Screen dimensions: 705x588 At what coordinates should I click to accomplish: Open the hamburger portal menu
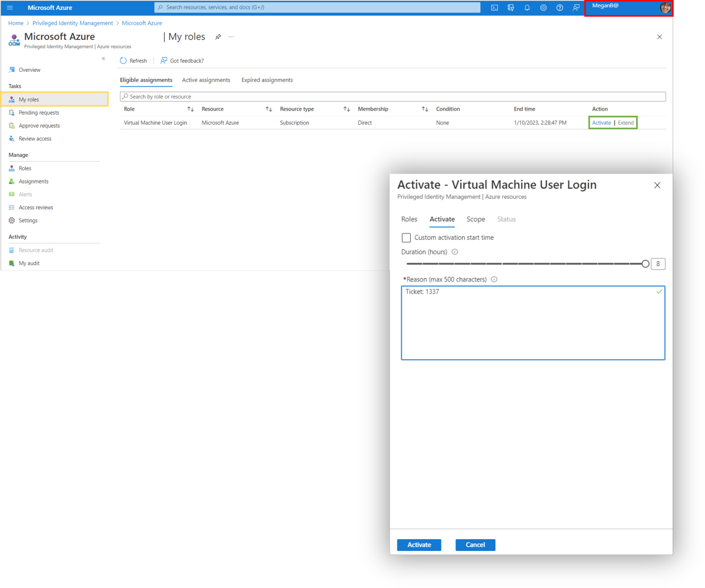click(10, 8)
